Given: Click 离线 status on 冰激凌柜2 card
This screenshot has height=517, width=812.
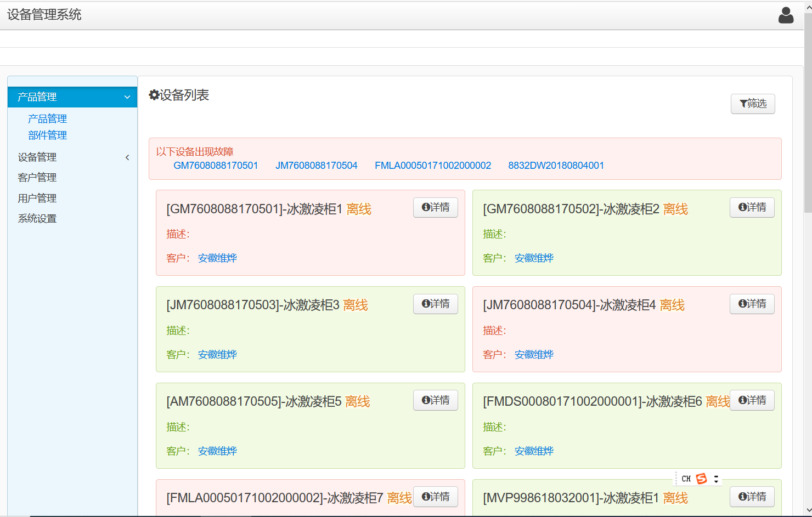Looking at the screenshot, I should tap(675, 209).
